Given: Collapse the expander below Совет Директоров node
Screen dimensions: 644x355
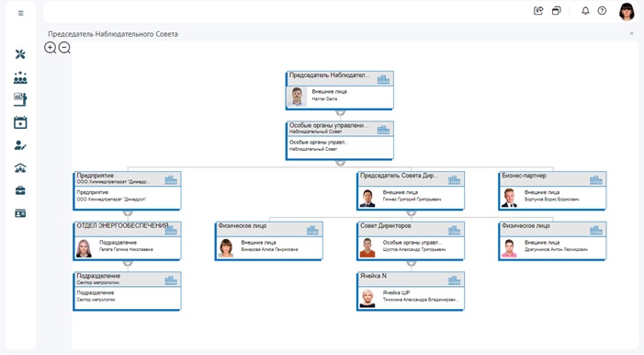Looking at the screenshot, I should pyautogui.click(x=412, y=264).
